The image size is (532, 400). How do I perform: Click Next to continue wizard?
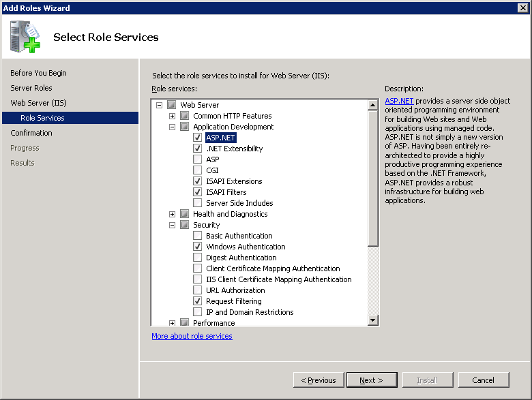pyautogui.click(x=372, y=380)
